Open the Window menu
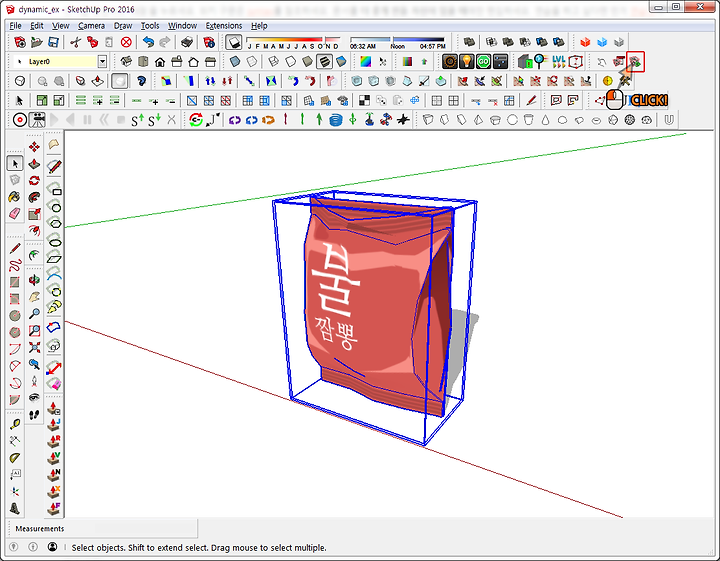Viewport: 720px width, 561px height. point(182,26)
